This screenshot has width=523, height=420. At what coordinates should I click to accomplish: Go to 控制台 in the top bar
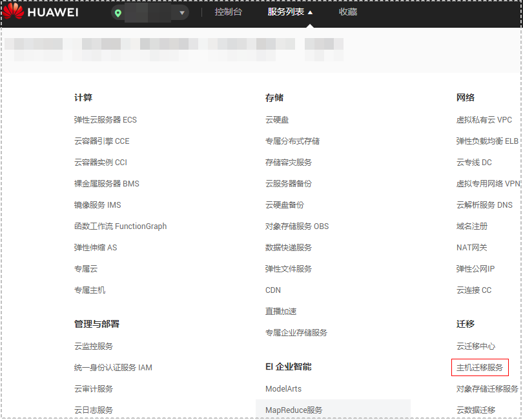228,12
